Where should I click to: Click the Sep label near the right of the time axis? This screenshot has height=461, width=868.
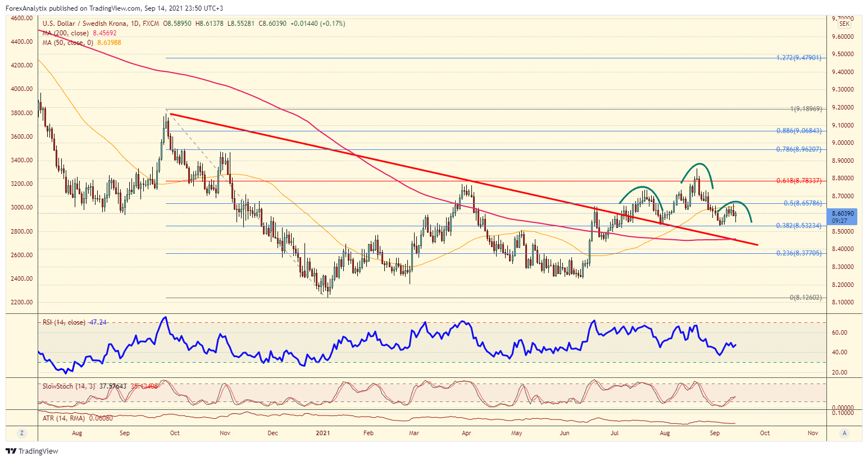point(715,433)
